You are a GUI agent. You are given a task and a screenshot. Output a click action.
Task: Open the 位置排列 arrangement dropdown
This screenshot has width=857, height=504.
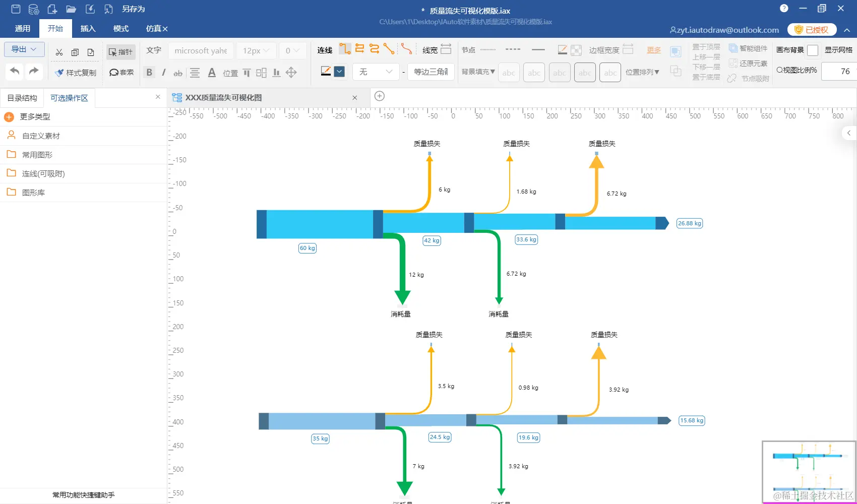pos(642,72)
